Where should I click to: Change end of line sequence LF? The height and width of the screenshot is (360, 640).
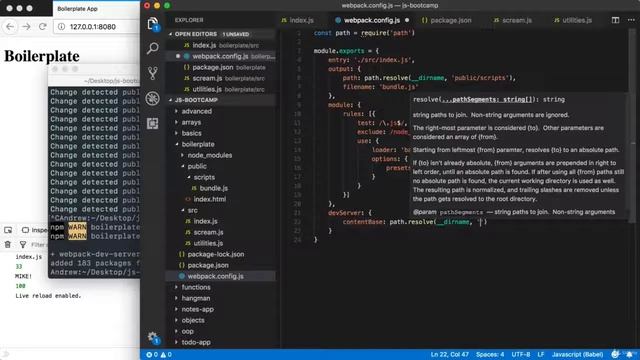(x=540, y=355)
